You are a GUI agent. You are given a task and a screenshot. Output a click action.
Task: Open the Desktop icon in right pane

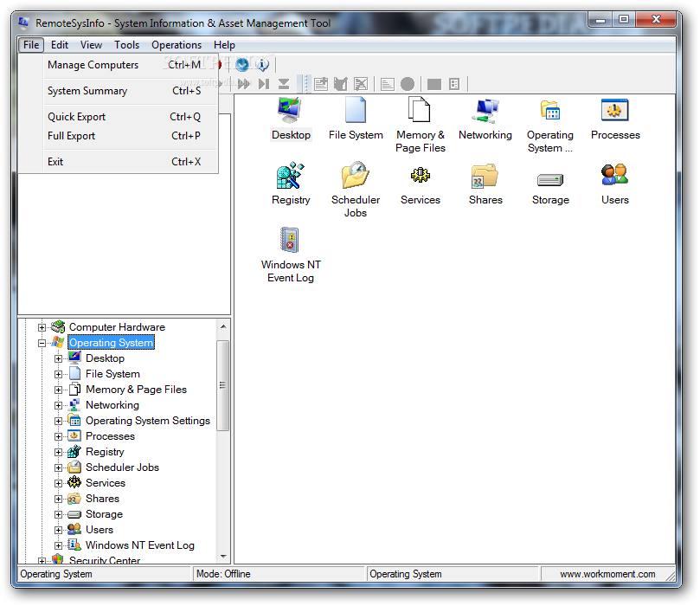290,110
